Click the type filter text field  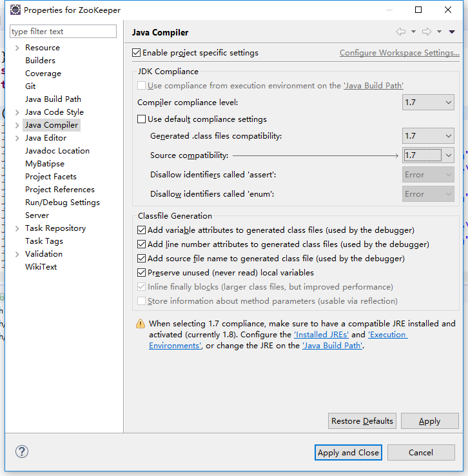point(63,32)
